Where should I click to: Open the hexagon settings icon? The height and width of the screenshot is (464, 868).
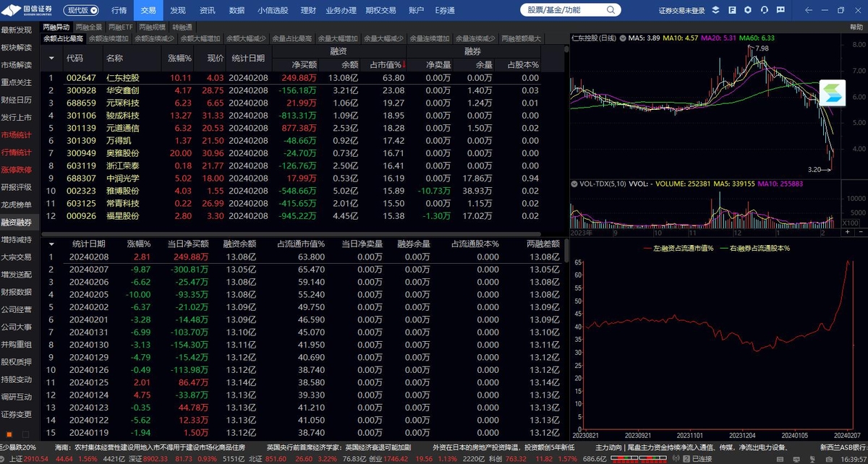748,10
